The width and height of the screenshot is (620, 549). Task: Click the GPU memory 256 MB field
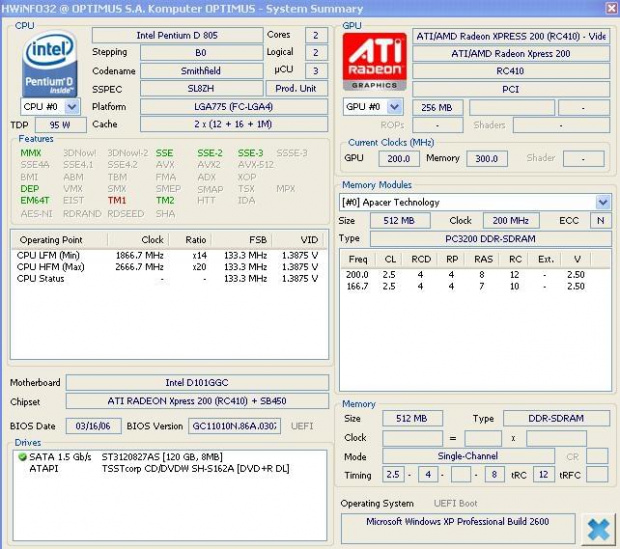coord(437,107)
